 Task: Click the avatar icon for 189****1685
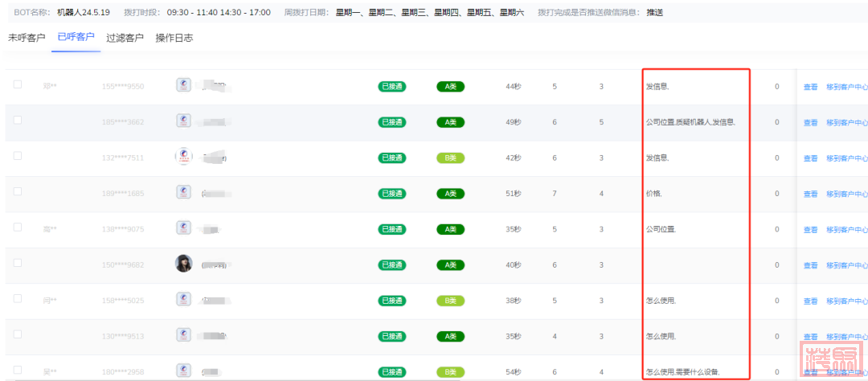[x=183, y=192]
